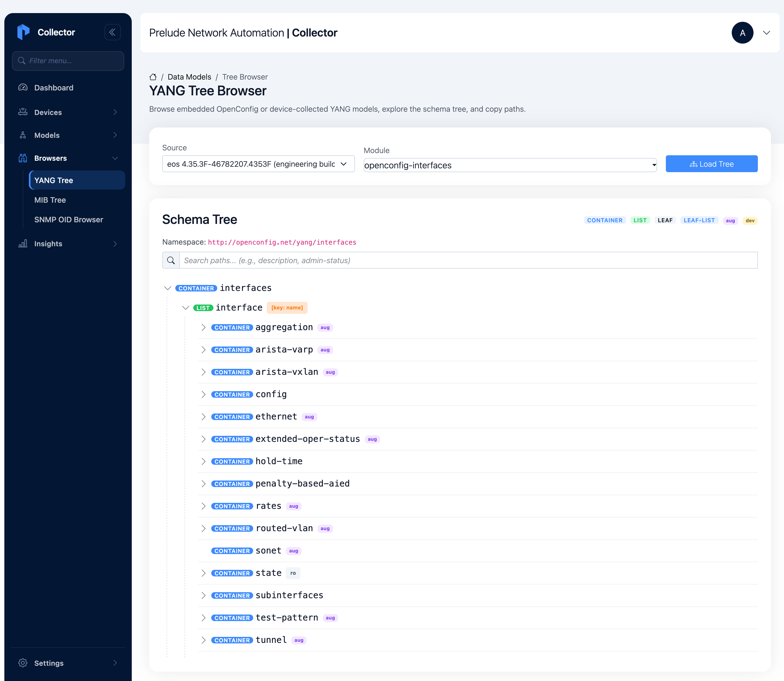The image size is (784, 681).
Task: Collapse the interfaces container node
Action: (x=167, y=288)
